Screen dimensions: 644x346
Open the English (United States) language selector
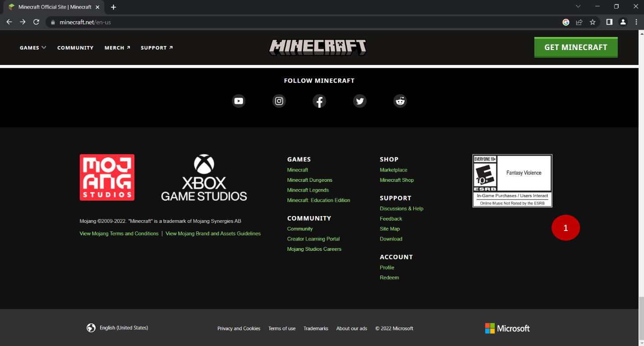point(117,328)
